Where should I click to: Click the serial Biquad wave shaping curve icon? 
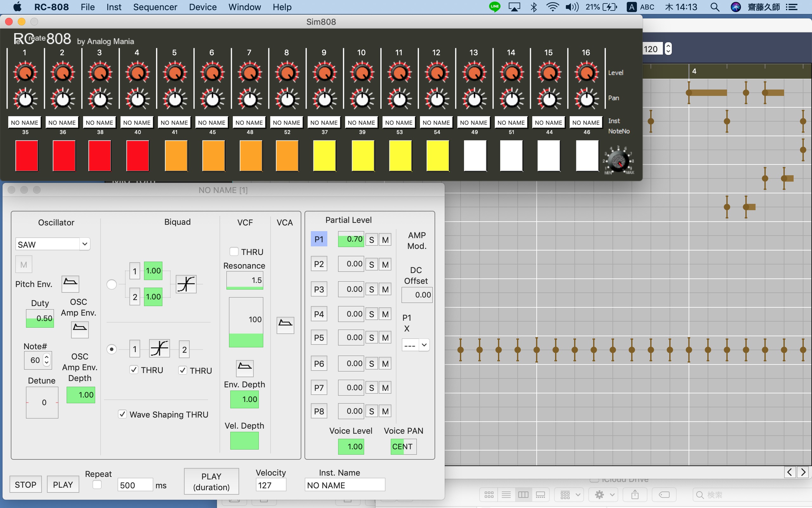click(x=159, y=348)
